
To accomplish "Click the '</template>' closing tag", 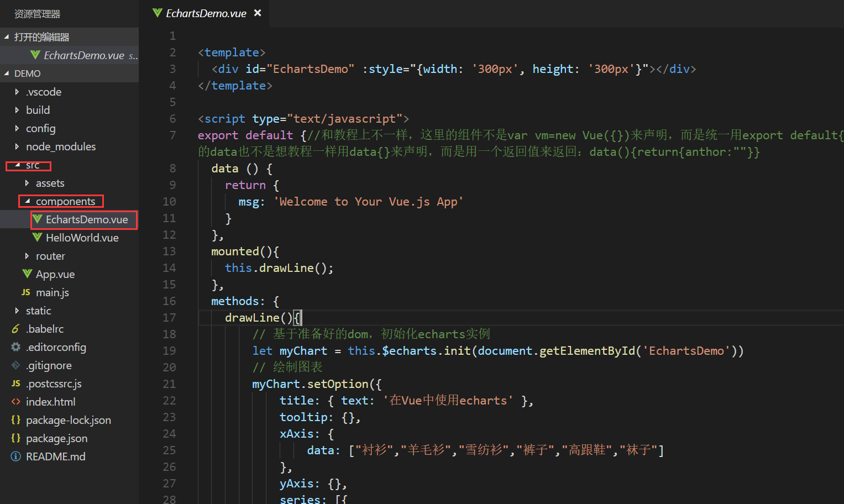I will pyautogui.click(x=235, y=86).
